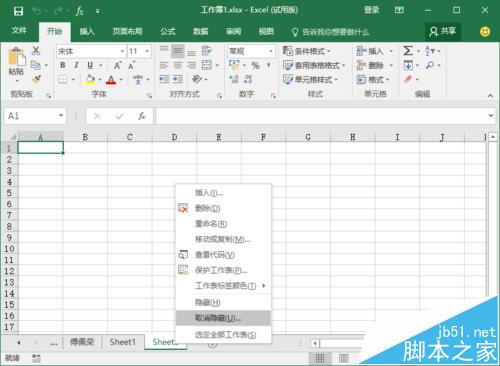The image size is (500, 366).
Task: Toggle Bold formatting
Action: click(63, 65)
